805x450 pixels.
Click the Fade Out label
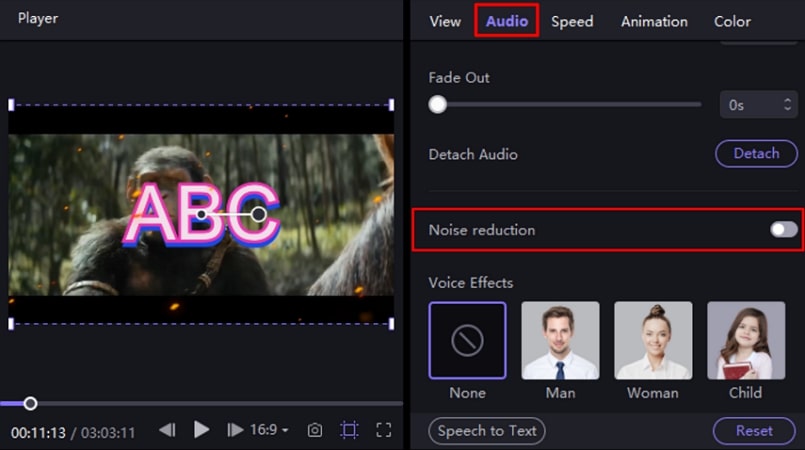point(459,77)
